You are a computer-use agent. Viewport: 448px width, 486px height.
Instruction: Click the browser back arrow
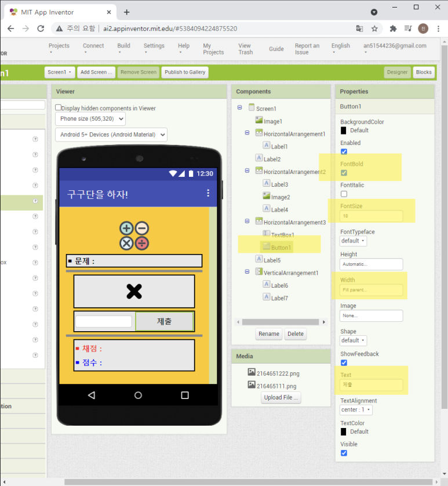[11, 29]
